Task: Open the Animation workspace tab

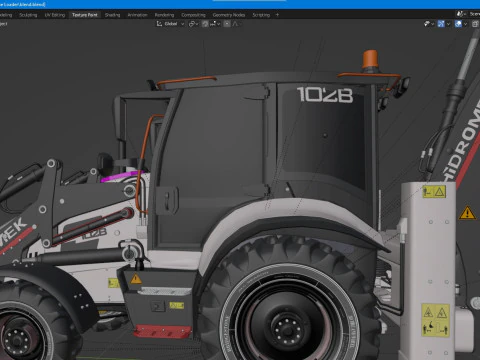Action: (137, 15)
